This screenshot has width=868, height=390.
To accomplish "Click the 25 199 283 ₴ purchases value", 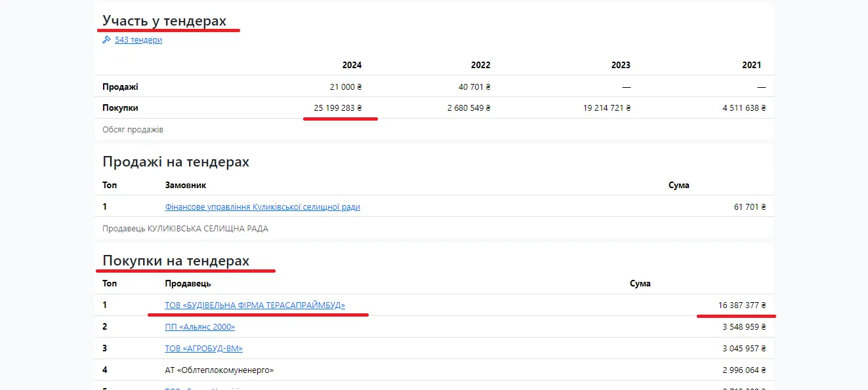I will [337, 108].
